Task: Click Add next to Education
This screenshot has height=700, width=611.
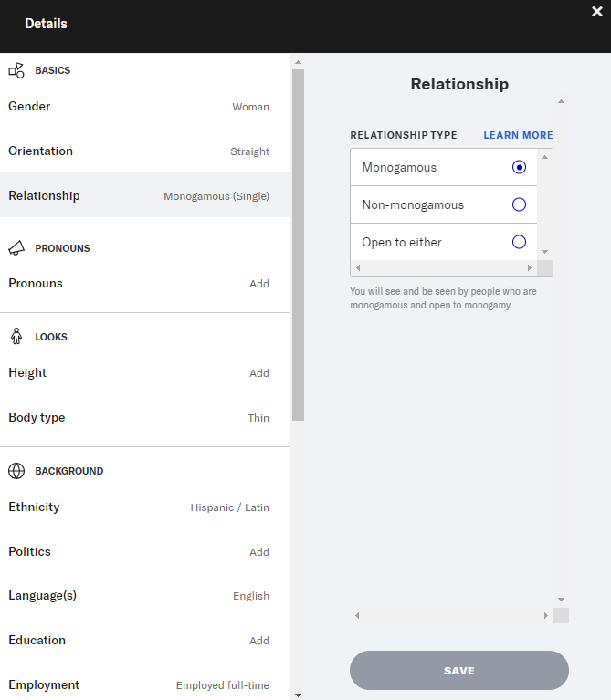Action: (259, 641)
